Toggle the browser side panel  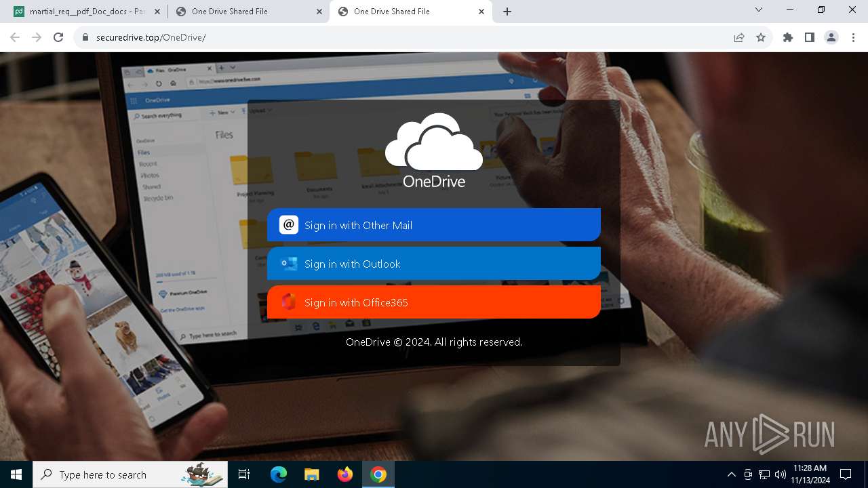(x=810, y=37)
